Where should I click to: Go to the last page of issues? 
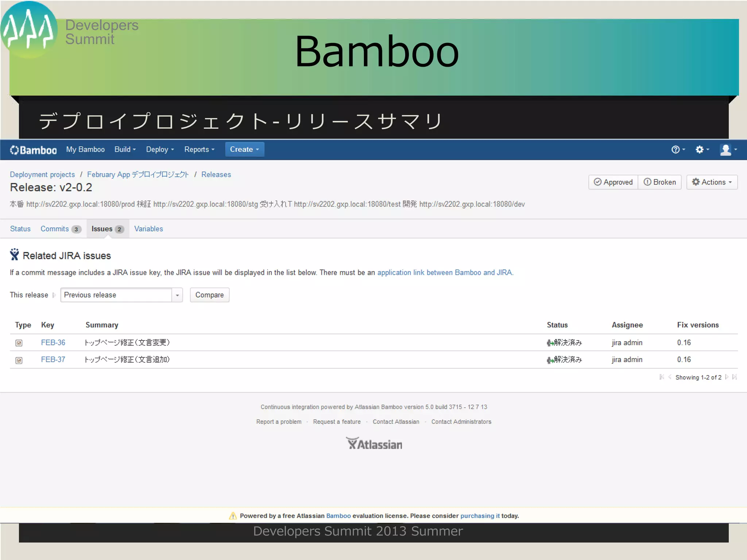(x=734, y=377)
